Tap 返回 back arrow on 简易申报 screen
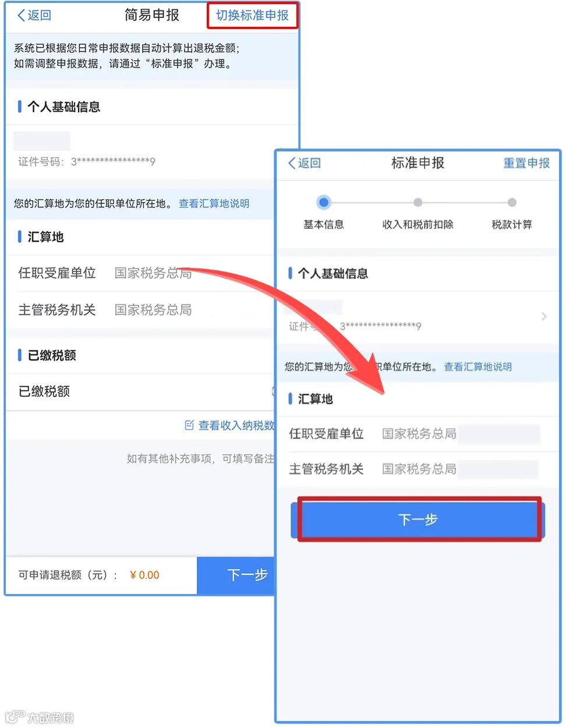This screenshot has width=566, height=728. click(34, 15)
